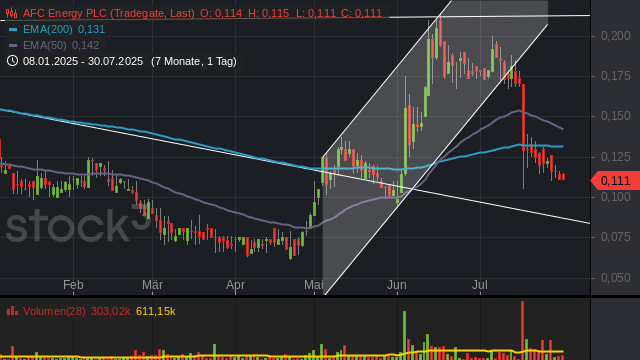
Task: Click the date range 08.01.2025 - 30.07.2025
Action: point(83,62)
